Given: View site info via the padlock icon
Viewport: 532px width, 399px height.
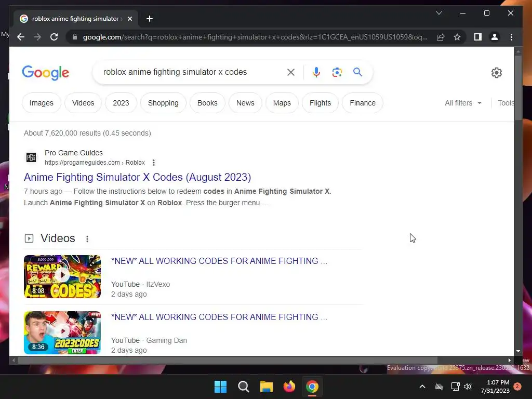Looking at the screenshot, I should [75, 37].
